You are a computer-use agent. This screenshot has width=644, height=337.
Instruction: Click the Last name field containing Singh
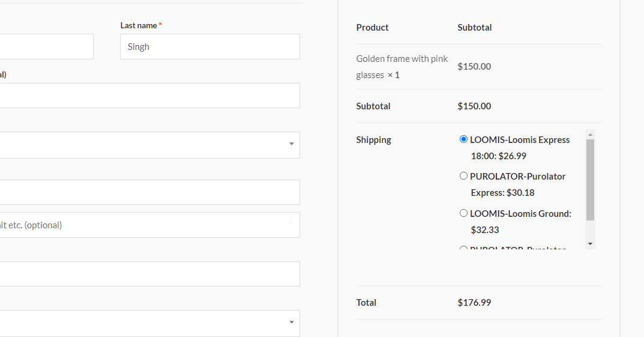click(x=209, y=47)
